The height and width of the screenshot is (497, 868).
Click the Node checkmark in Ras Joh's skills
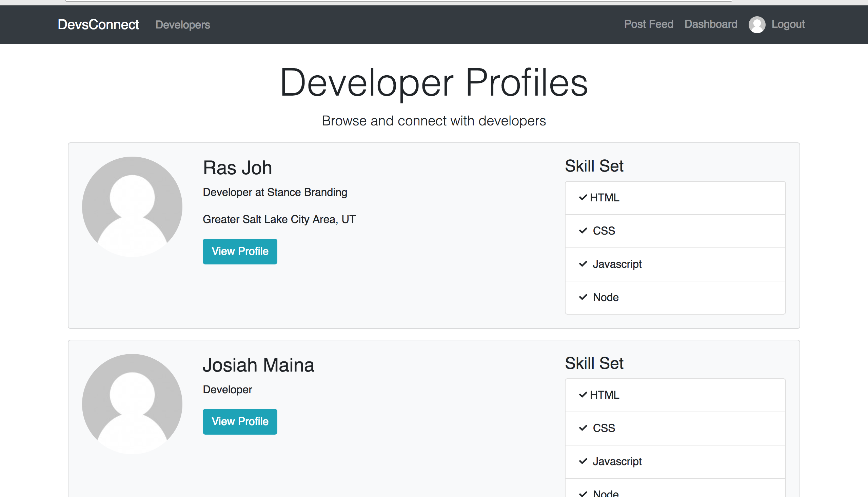click(583, 297)
